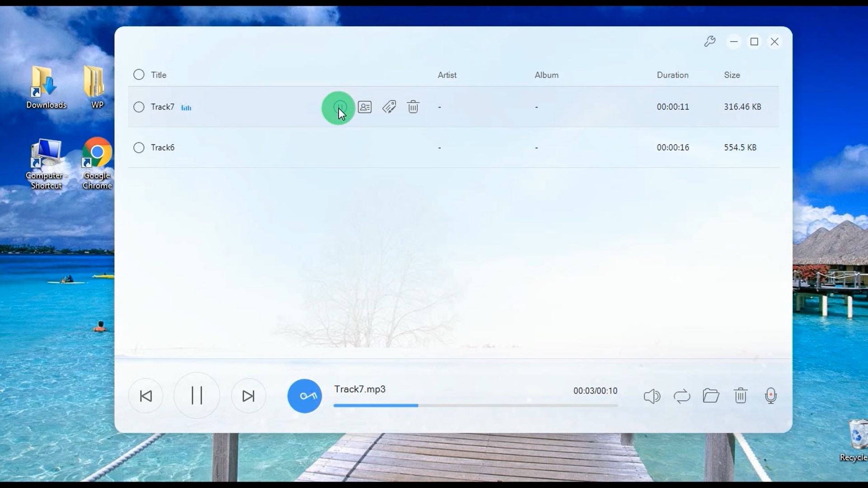Viewport: 868px width, 488px height.
Task: Delete Track7 using the row trash icon
Action: pyautogui.click(x=413, y=107)
